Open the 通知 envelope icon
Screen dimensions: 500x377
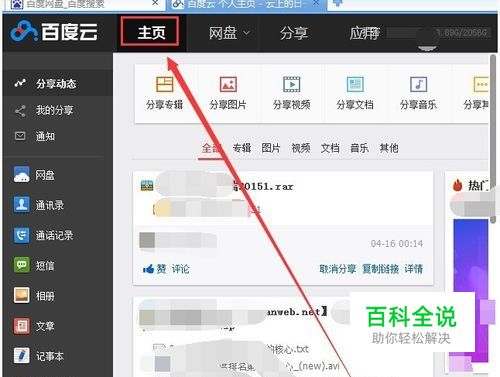pyautogui.click(x=20, y=136)
